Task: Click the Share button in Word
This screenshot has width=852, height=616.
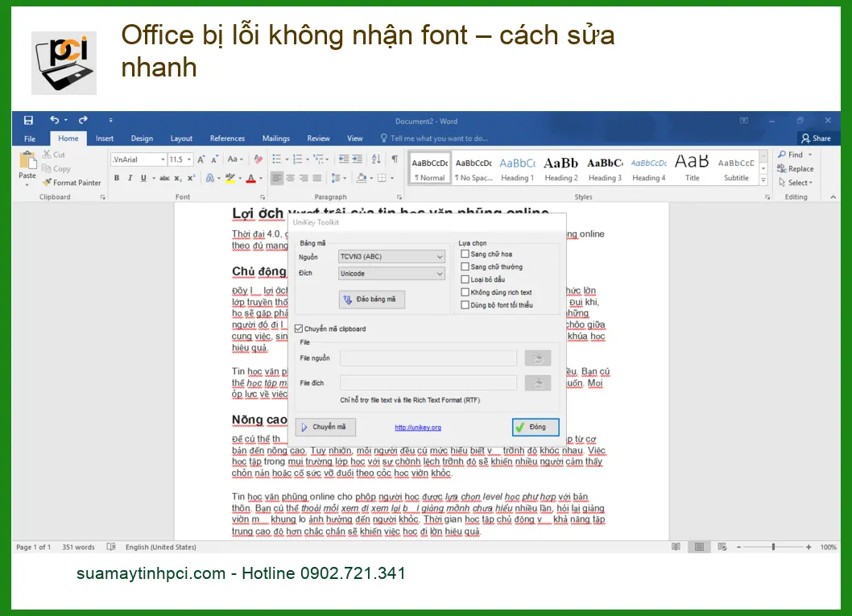Action: (816, 138)
